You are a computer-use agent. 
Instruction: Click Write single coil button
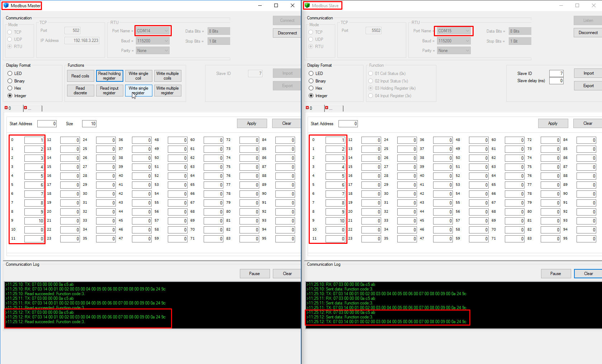pos(138,76)
